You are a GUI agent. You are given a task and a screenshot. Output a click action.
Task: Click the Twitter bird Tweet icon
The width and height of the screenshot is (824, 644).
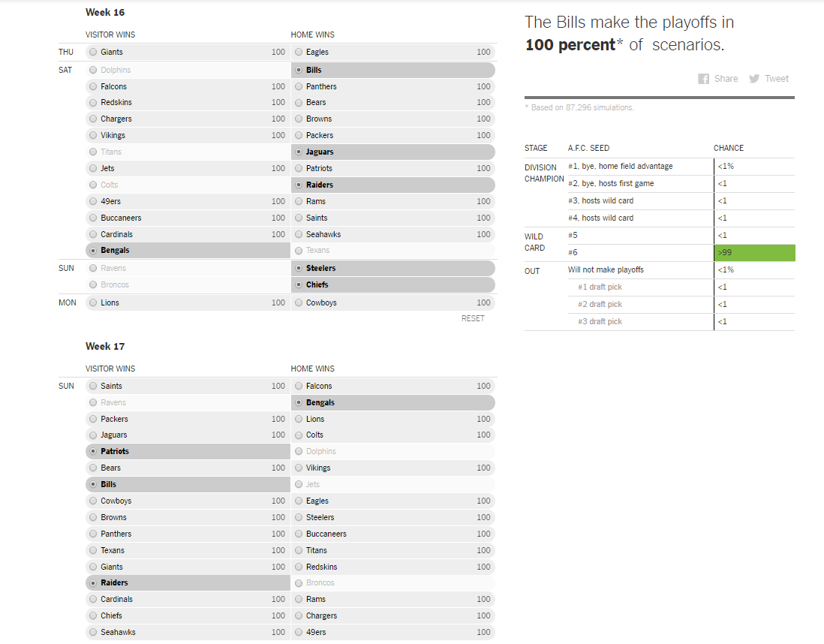[754, 79]
